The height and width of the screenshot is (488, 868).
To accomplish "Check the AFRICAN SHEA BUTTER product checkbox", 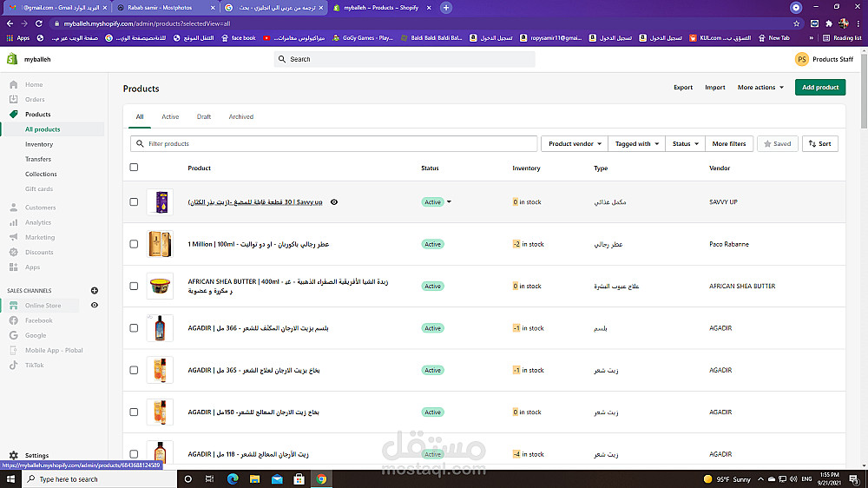I will pyautogui.click(x=134, y=287).
